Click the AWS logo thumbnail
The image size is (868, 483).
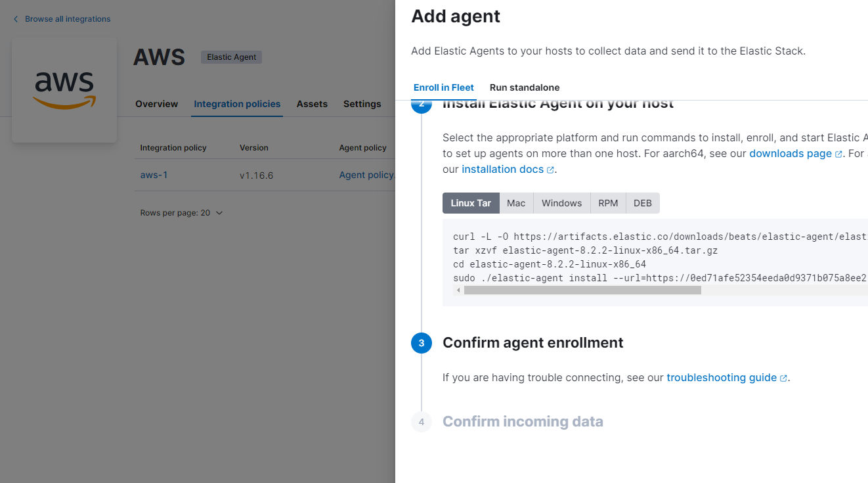click(64, 90)
